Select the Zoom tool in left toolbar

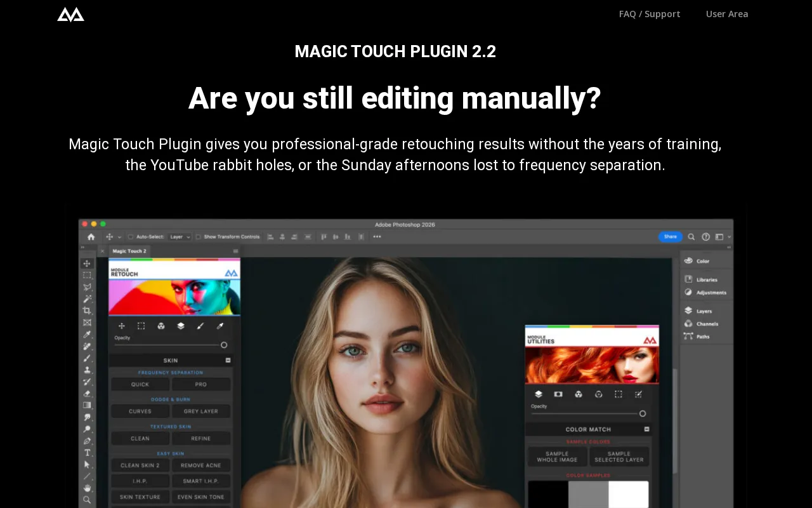87,500
